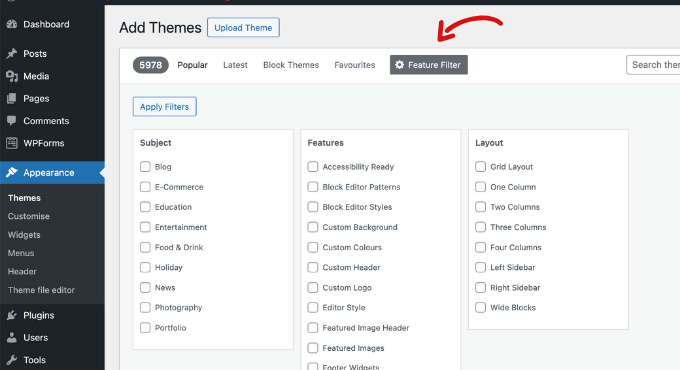
Task: Focus the Search themes input field
Action: coord(653,65)
